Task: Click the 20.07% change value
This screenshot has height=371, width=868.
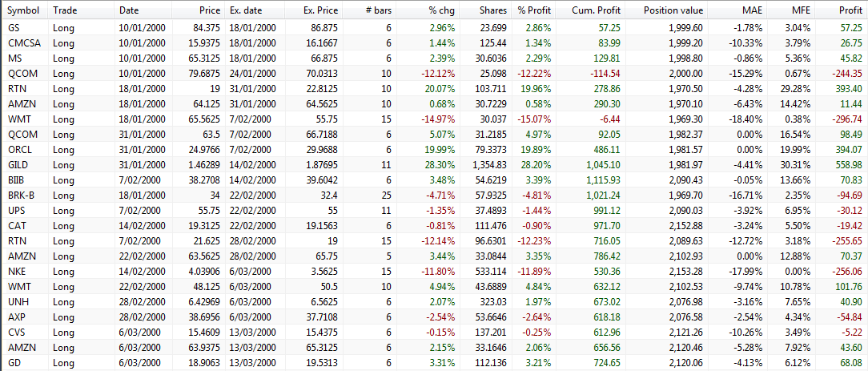Action: tap(442, 89)
